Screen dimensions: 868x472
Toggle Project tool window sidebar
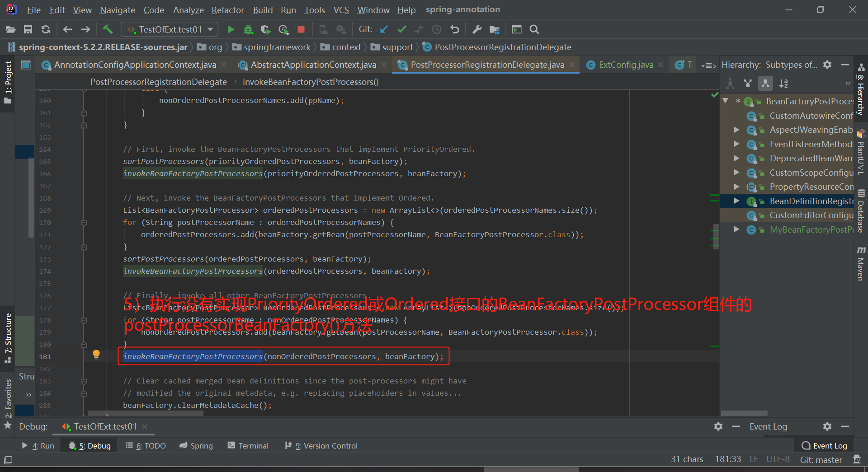[x=8, y=83]
